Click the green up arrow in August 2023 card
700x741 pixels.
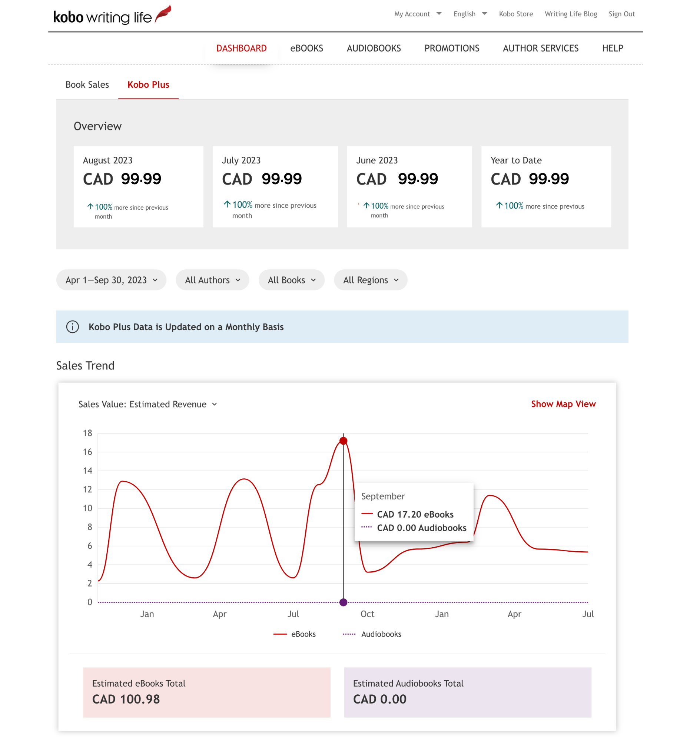[90, 206]
